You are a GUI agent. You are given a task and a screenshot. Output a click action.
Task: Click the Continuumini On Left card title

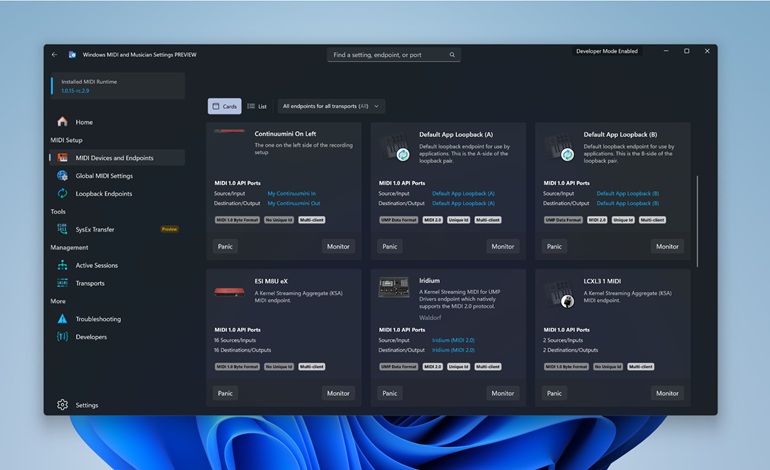[x=285, y=134]
